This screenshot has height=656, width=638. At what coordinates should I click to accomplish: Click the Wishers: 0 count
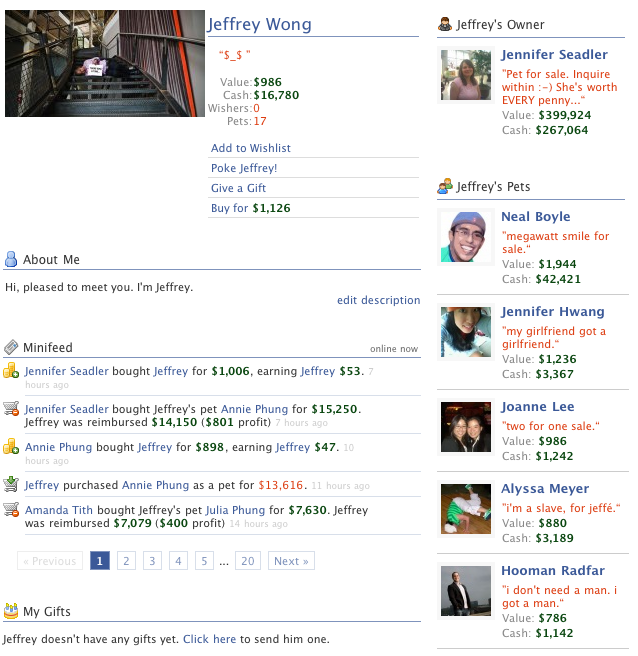click(256, 108)
